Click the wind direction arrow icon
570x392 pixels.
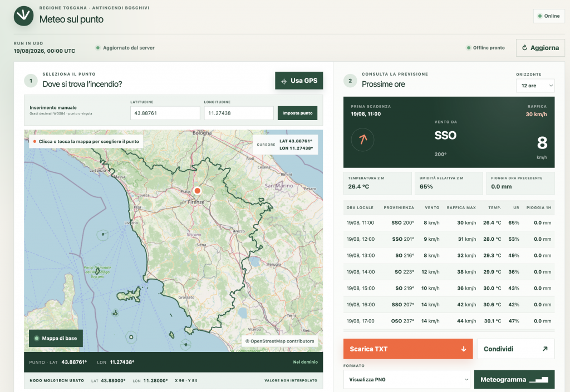[363, 140]
